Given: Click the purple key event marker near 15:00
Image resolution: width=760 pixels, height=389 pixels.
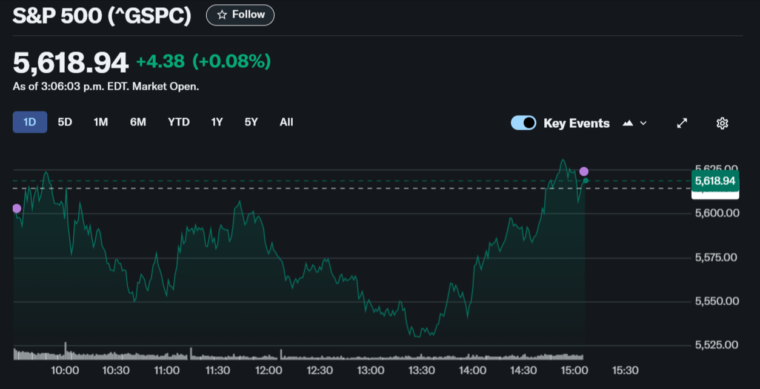Looking at the screenshot, I should click(x=584, y=171).
